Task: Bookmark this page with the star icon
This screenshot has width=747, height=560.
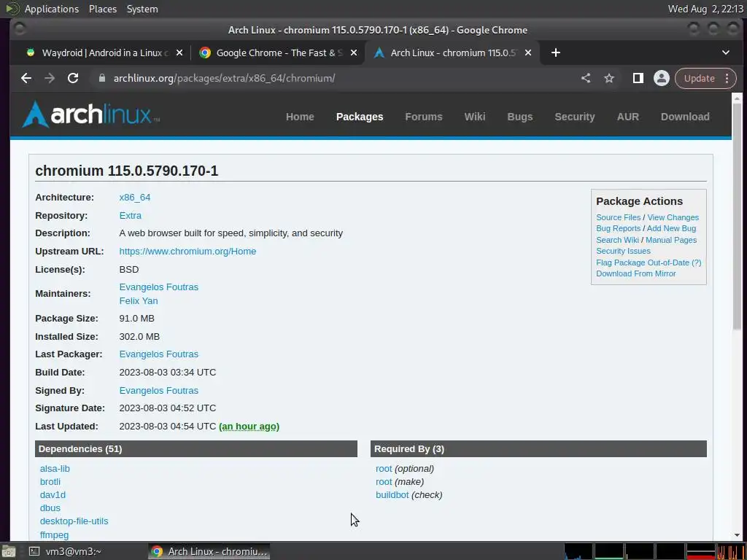Action: point(609,78)
